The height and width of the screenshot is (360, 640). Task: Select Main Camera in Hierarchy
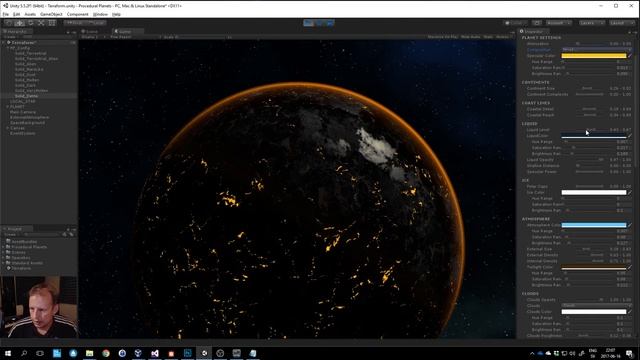click(x=23, y=112)
